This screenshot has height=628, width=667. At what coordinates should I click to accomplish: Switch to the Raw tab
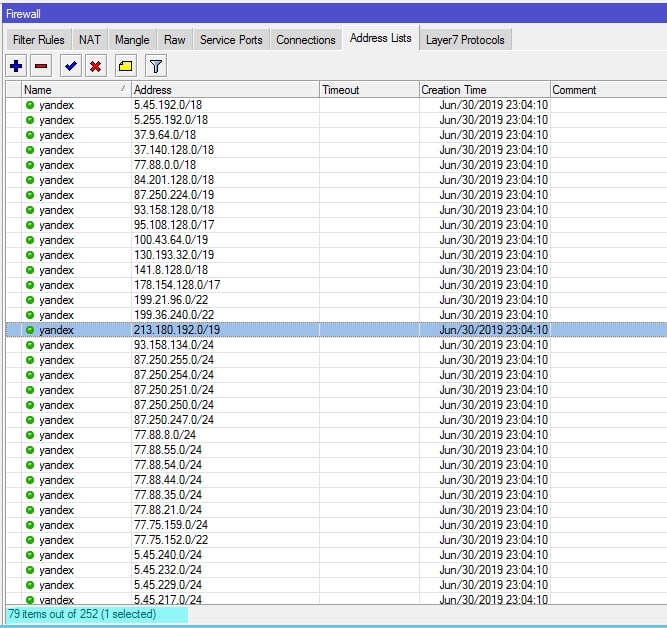point(175,40)
